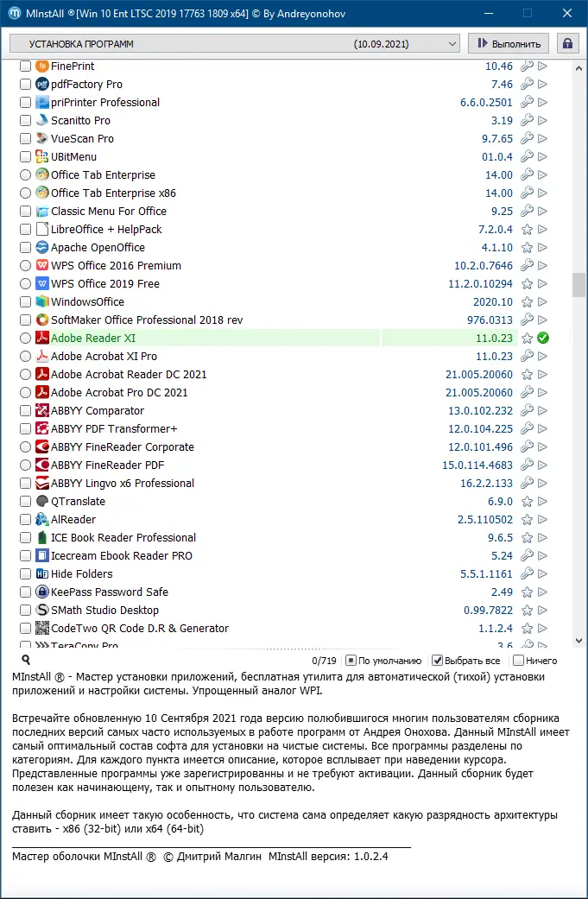Tick the UBitMenu checkbox
This screenshot has height=899, width=588.
(25, 156)
